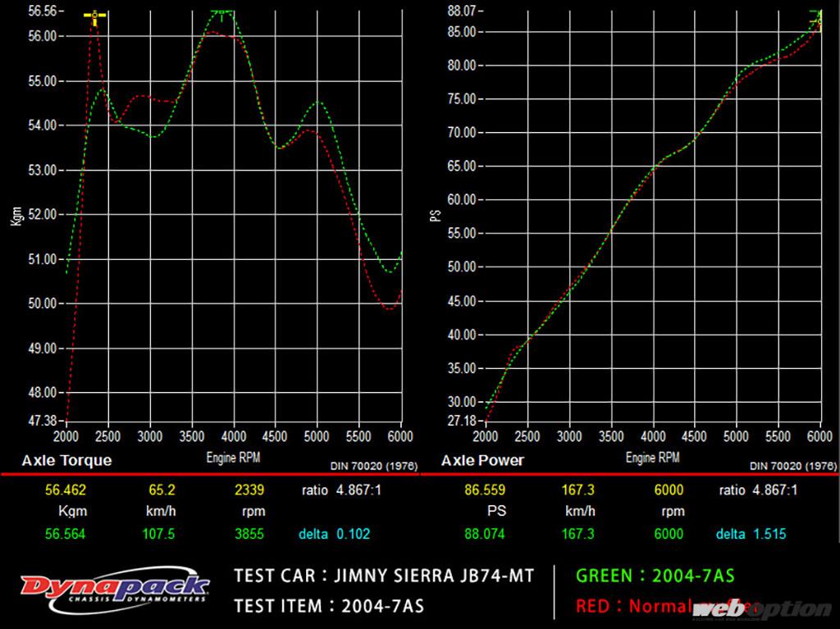Click the green peak marker on torque curve
Viewport: 840px width, 629px height.
[x=221, y=13]
